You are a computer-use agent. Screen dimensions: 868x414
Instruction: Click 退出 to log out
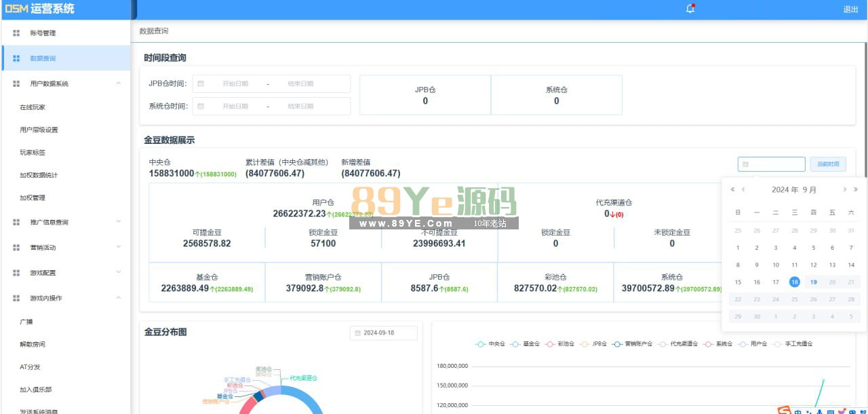pos(850,10)
